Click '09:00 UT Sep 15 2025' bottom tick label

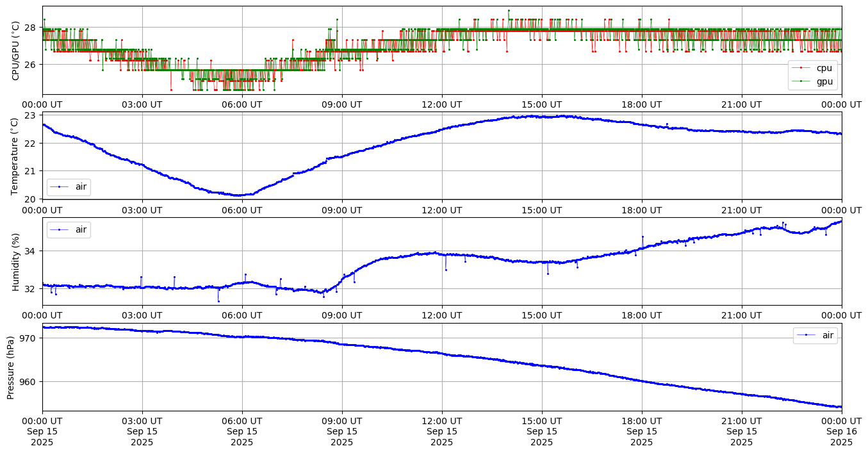pyautogui.click(x=342, y=432)
